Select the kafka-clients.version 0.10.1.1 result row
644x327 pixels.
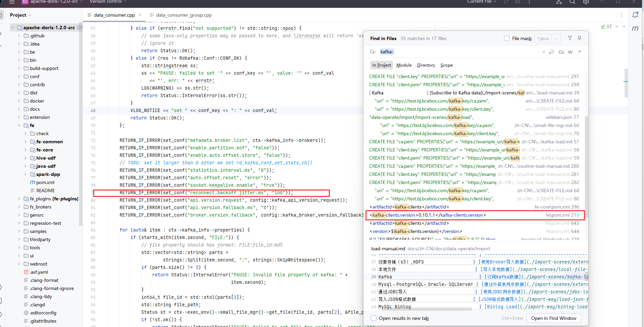[x=475, y=215]
